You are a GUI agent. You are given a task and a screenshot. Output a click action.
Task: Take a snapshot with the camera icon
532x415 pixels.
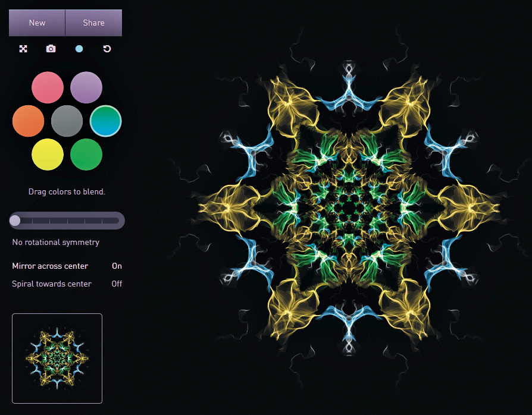(51, 49)
